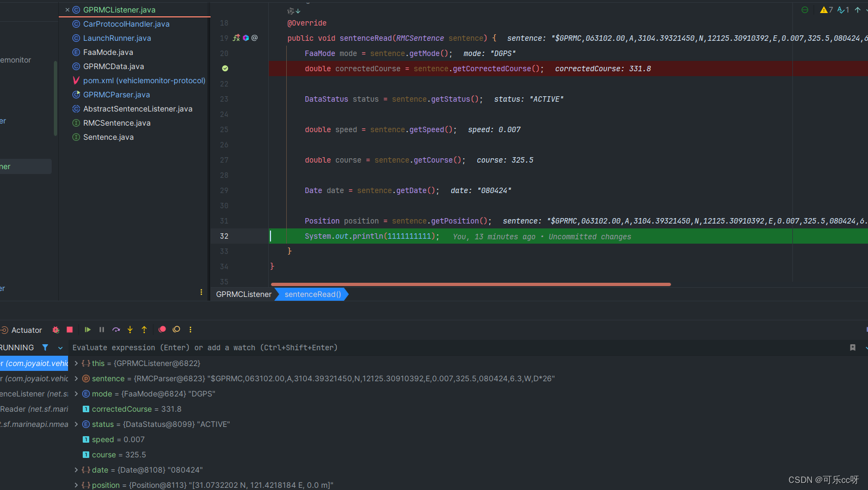Select the second com.joyaiot.vehic stack frame
This screenshot has height=490, width=868.
34,379
